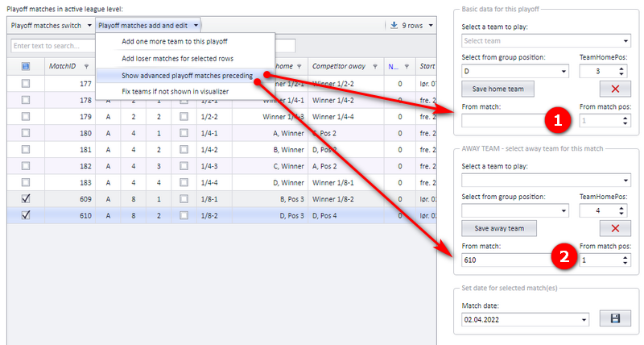
Task: Click the red X button beside Save home team
Action: 615,89
